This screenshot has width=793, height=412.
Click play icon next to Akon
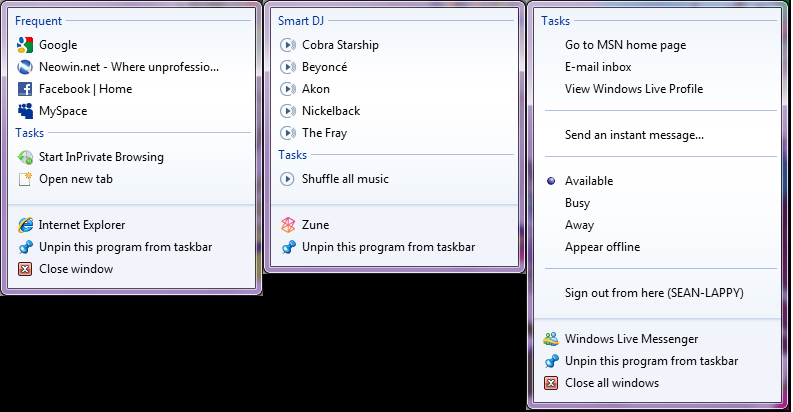(x=288, y=89)
